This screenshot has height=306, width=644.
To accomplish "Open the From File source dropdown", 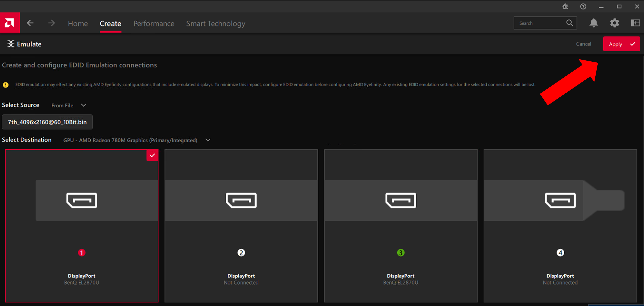I will 69,105.
